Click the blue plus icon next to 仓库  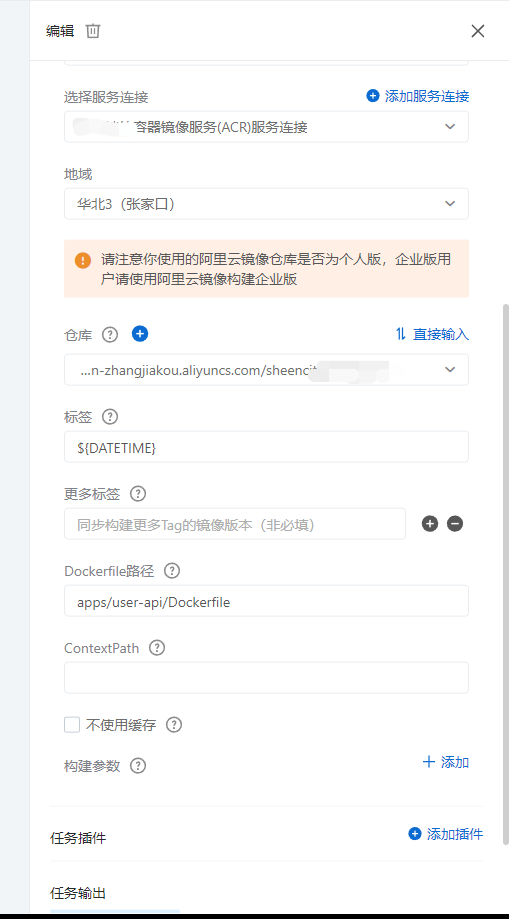point(140,334)
